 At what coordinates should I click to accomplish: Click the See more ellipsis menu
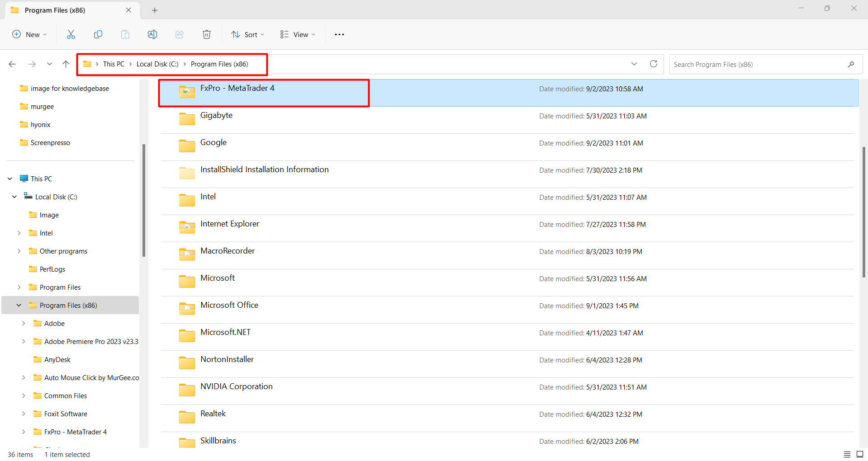coord(339,34)
